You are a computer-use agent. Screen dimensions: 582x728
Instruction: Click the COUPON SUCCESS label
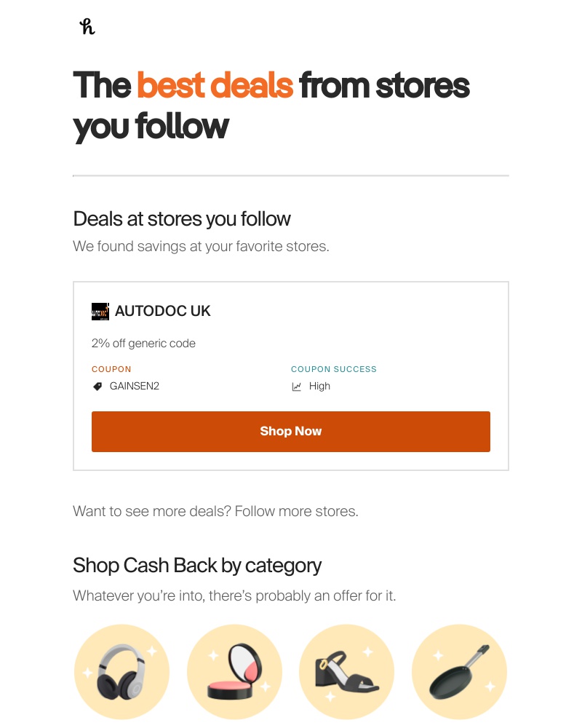click(x=333, y=369)
